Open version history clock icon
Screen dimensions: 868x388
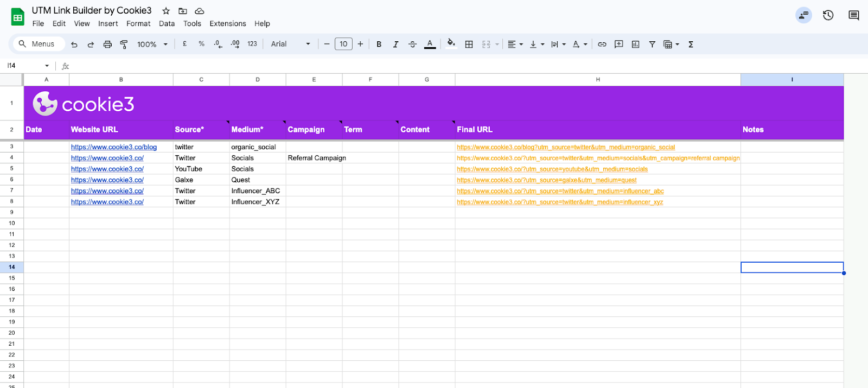pos(828,15)
